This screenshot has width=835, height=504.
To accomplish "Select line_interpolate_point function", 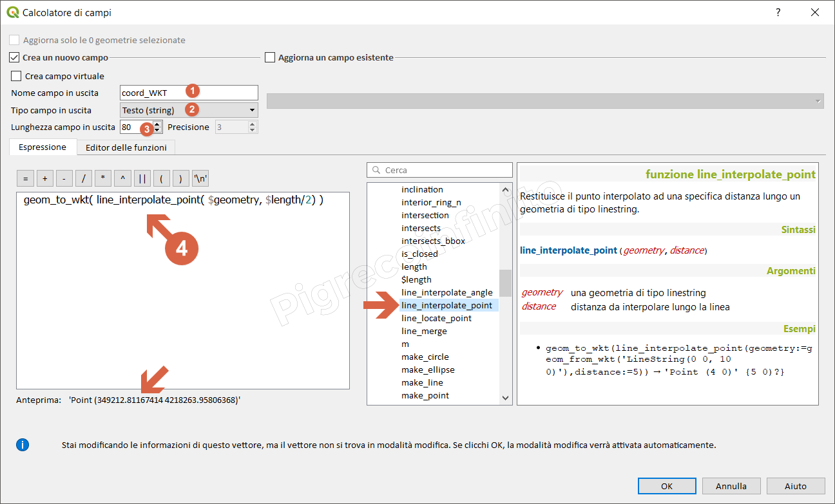I will click(447, 305).
